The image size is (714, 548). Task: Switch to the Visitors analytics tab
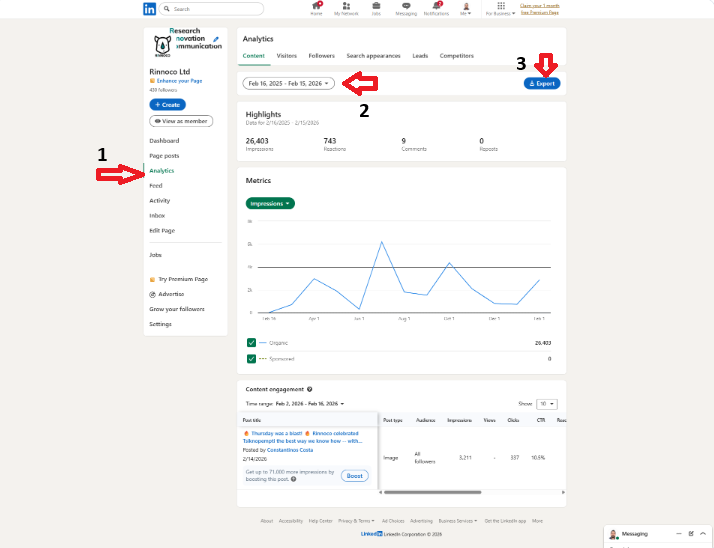pyautogui.click(x=286, y=56)
